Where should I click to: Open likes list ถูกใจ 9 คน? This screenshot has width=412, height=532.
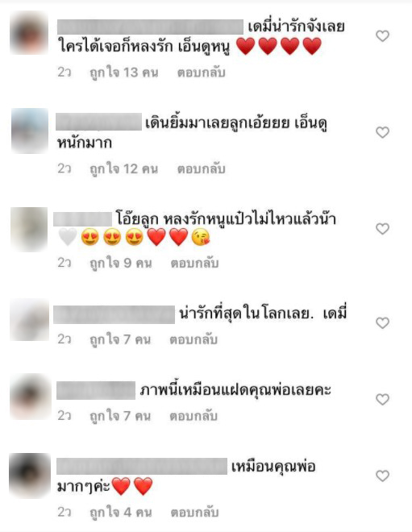tap(120, 264)
